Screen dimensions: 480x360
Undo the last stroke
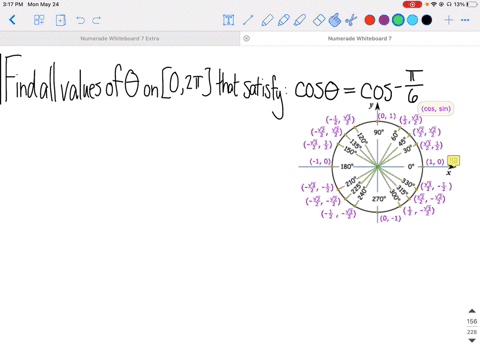coord(80,20)
